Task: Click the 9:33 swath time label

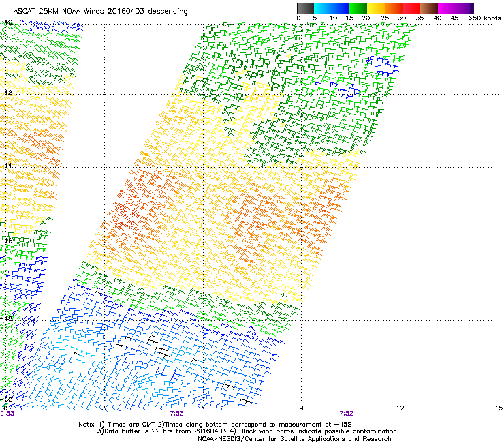Action: pyautogui.click(x=7, y=414)
